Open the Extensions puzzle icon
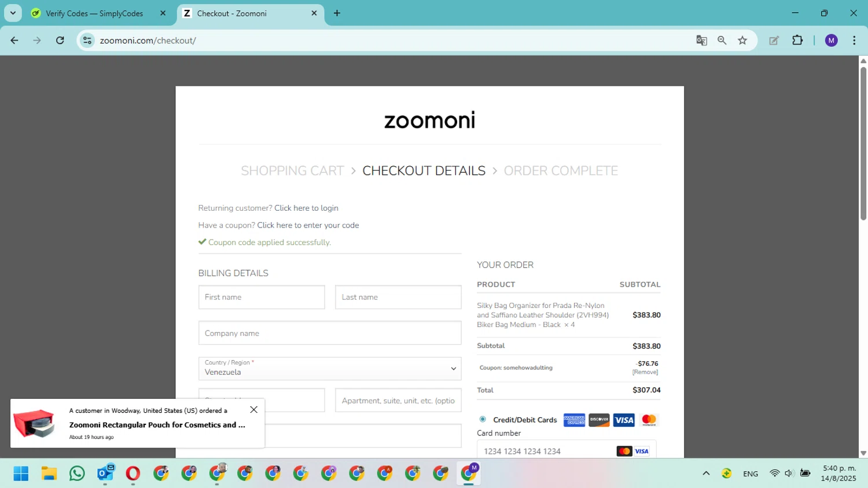Screen dimensions: 868x488 click(x=797, y=41)
